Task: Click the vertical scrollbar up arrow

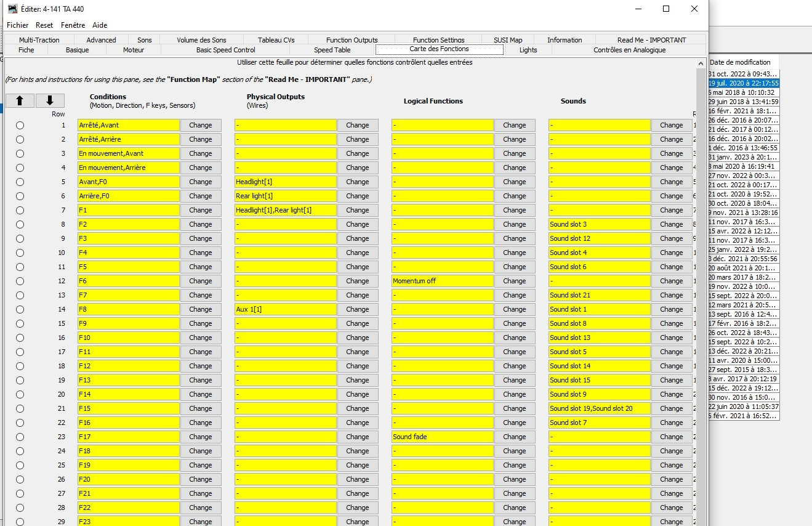Action: click(x=701, y=63)
